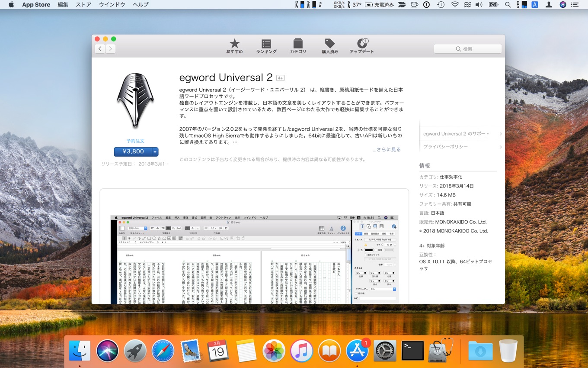Viewport: 588px width, 368px height.
Task: Open System Preferences gear in the Dock
Action: click(385, 351)
